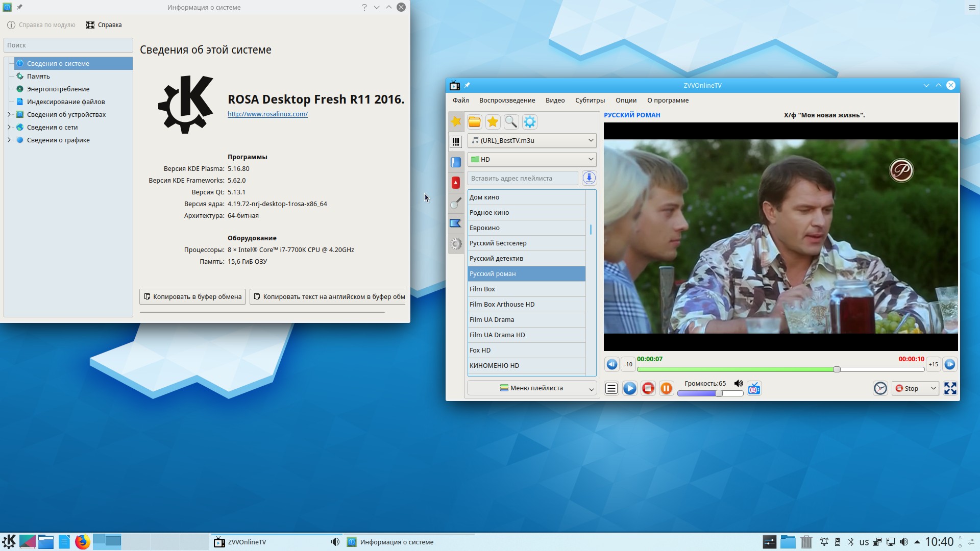980x551 pixels.
Task: Open the Субтитры menu
Action: click(590, 101)
